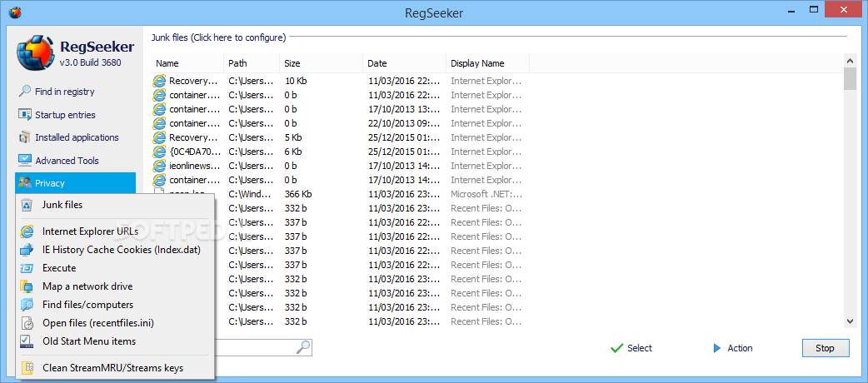Viewport: 868px width, 383px height.
Task: Click the IE History Cache Cookies icon
Action: click(x=27, y=250)
